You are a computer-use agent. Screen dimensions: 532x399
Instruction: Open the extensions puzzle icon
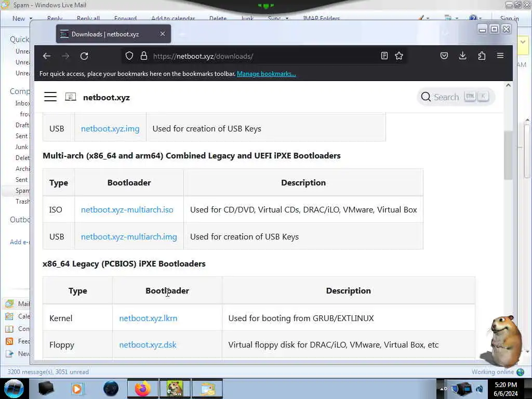[x=482, y=56]
